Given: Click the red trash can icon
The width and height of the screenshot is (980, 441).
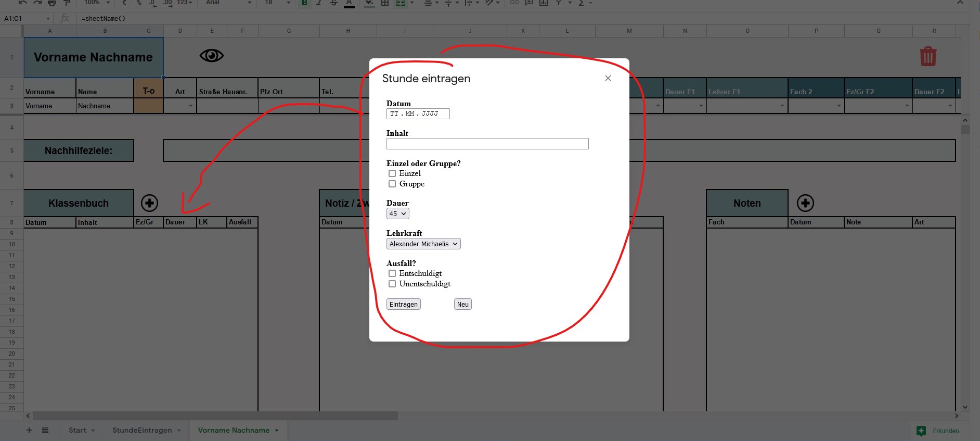Looking at the screenshot, I should [x=928, y=56].
